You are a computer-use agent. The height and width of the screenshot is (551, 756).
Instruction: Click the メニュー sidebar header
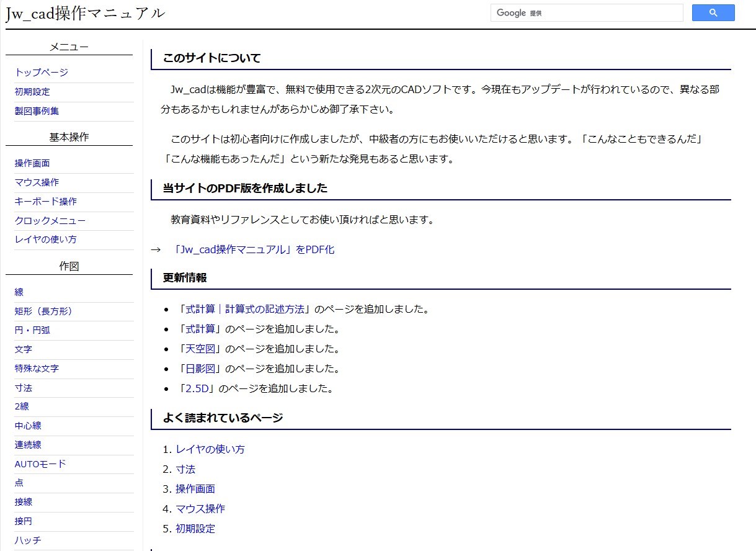coord(69,47)
